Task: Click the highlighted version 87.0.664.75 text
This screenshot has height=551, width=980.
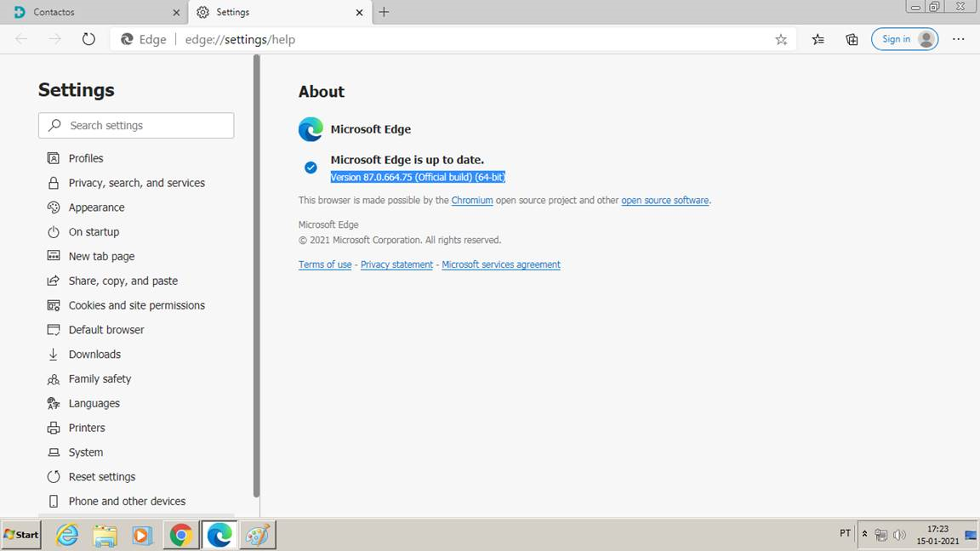Action: coord(419,178)
